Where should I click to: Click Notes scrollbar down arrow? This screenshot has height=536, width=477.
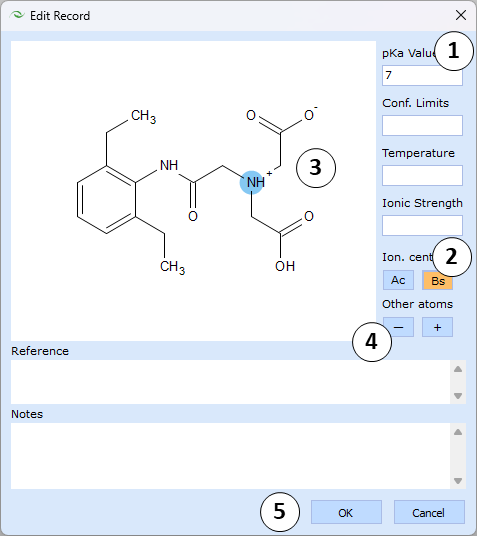(458, 481)
